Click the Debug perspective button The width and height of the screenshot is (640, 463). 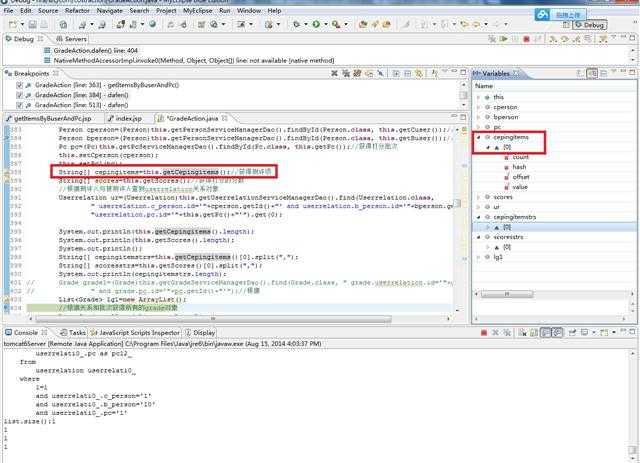tap(590, 25)
